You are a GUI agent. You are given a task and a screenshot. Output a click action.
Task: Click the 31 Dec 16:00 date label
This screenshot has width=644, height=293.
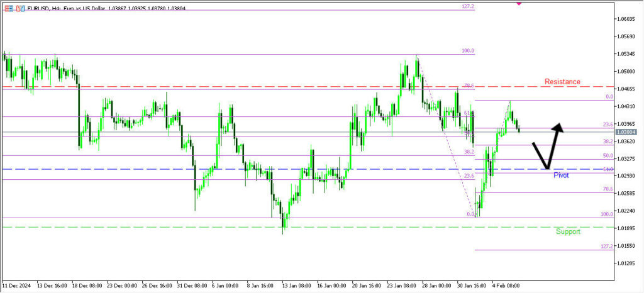[191, 285]
